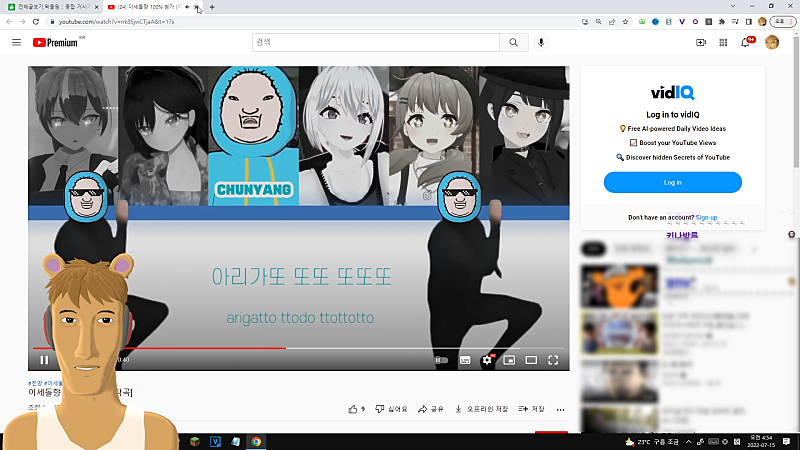Save video to playlist with 저장

tap(532, 409)
